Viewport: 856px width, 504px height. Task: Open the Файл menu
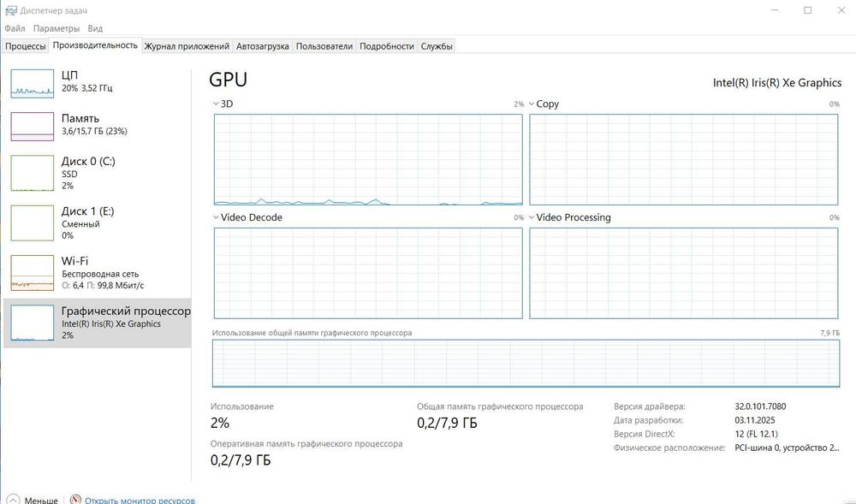point(15,28)
